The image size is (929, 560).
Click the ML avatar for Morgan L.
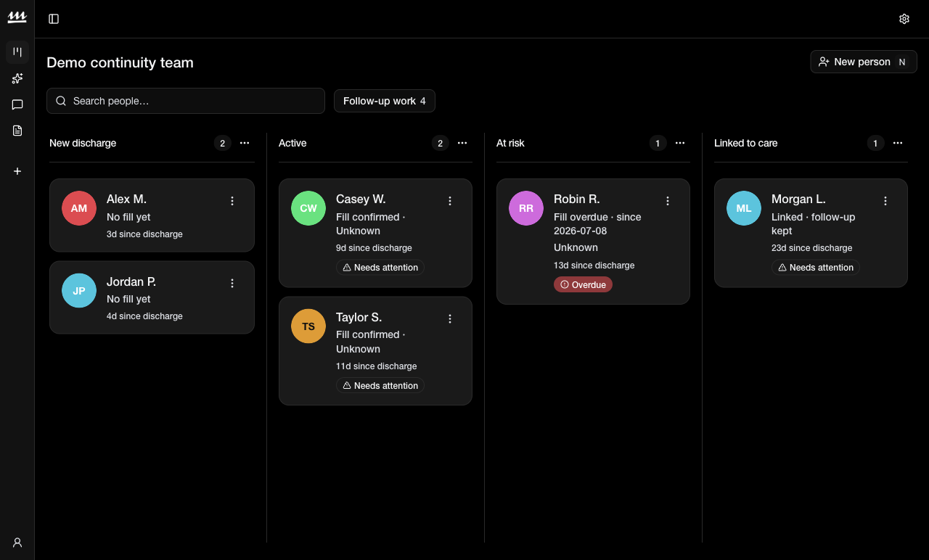tap(744, 208)
